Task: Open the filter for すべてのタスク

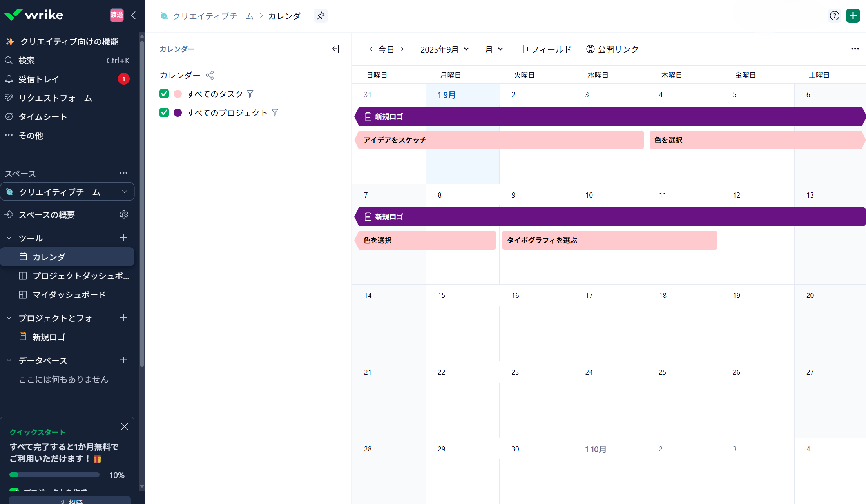Action: pyautogui.click(x=250, y=94)
